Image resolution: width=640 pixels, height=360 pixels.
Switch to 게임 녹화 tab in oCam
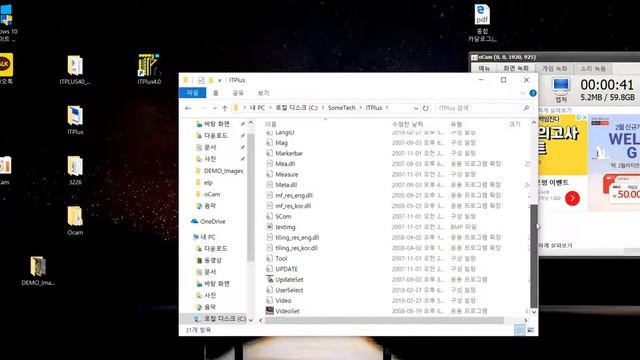[x=554, y=68]
